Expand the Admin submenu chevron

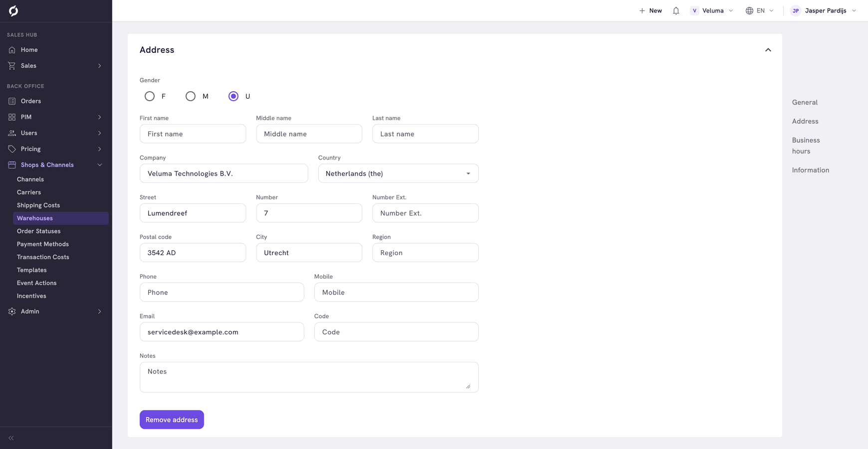[x=100, y=311]
